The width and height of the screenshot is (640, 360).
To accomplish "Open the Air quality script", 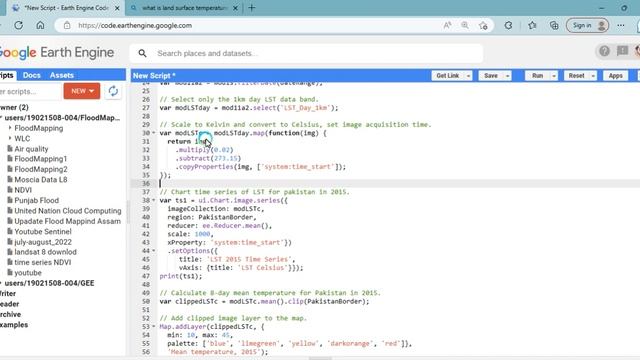I will [x=31, y=149].
